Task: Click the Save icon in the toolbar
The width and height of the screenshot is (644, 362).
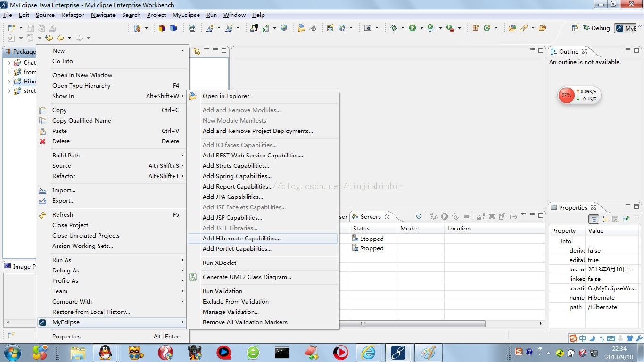Action: point(31,28)
